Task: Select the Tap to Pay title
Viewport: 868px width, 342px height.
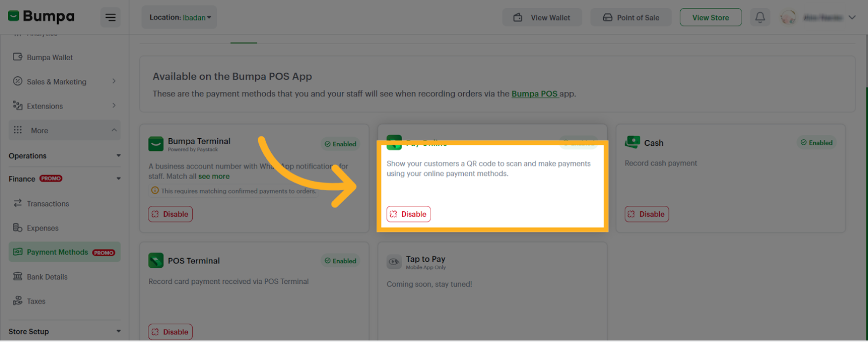Action: (x=426, y=259)
